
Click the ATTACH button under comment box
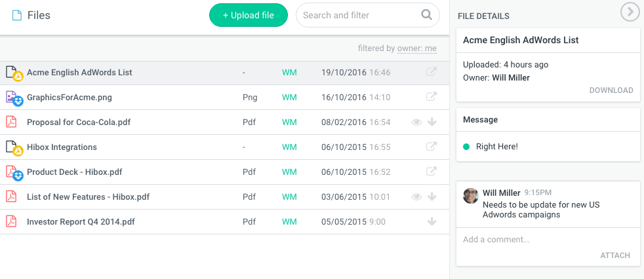pos(615,255)
